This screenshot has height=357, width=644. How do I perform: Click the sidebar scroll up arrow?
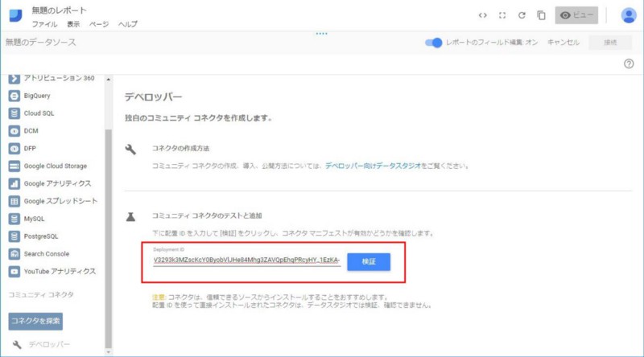coord(109,79)
